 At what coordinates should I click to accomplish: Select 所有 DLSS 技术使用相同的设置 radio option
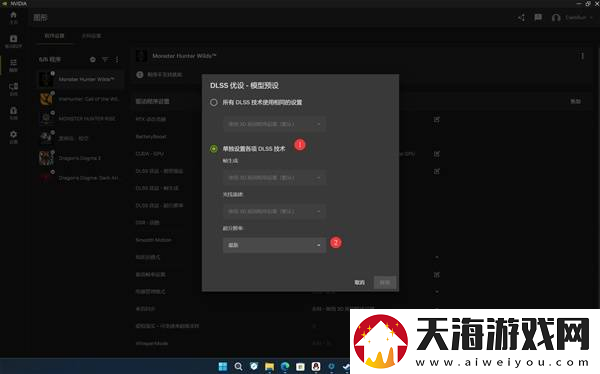coord(214,103)
